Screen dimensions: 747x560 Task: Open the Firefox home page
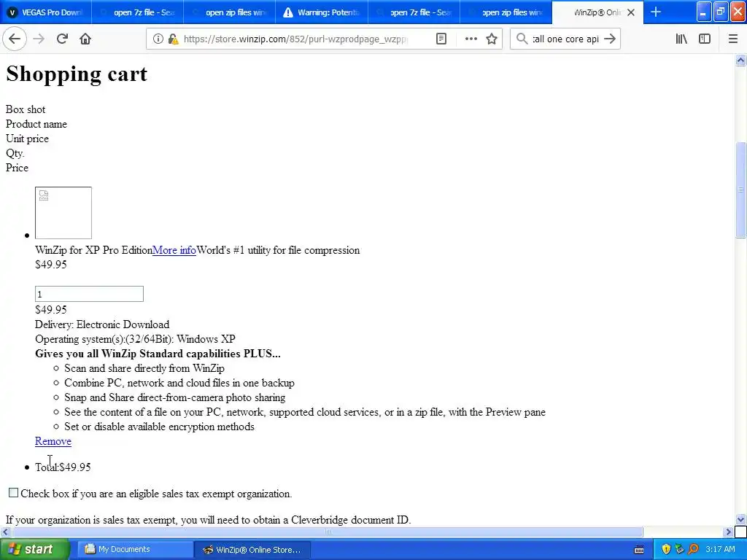[x=85, y=39]
